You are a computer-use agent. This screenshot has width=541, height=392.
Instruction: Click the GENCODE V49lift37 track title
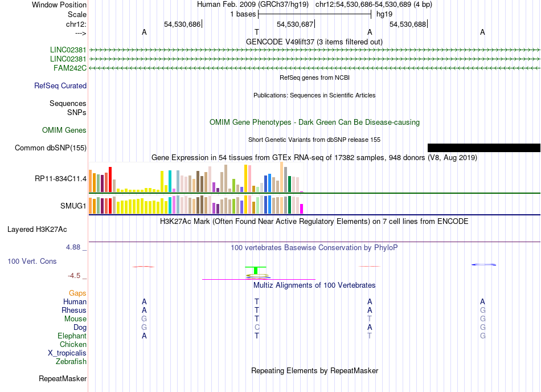[314, 42]
